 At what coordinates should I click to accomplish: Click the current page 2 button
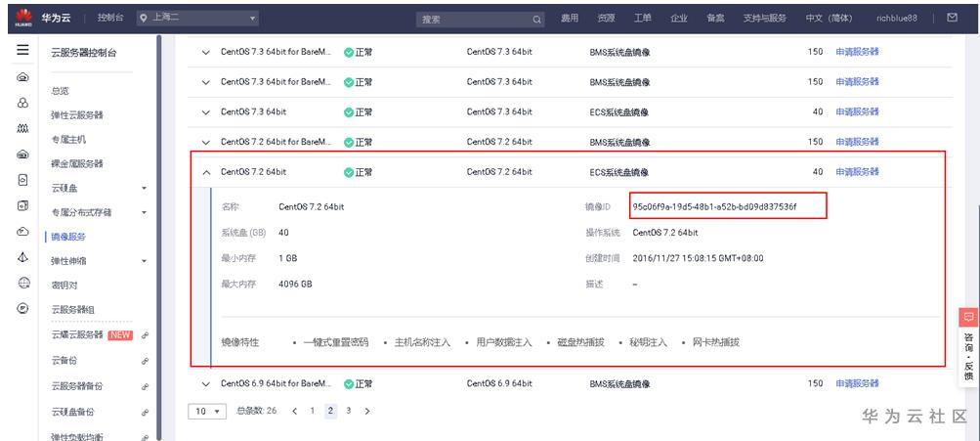pos(330,411)
